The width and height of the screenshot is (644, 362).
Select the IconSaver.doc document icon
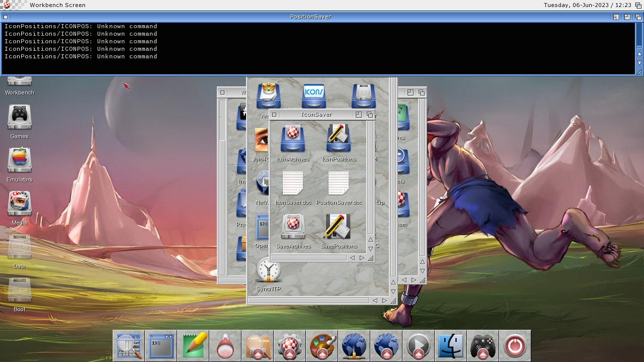(293, 183)
